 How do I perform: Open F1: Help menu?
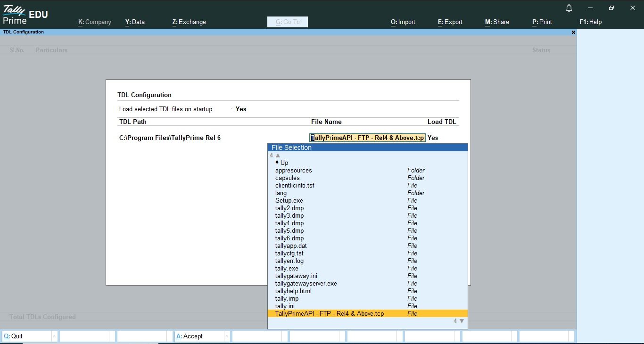(590, 22)
